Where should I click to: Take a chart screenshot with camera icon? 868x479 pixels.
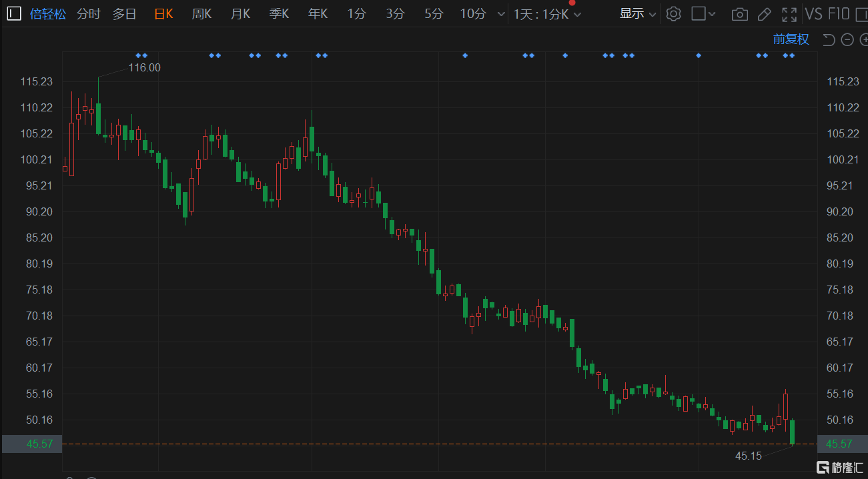(739, 14)
